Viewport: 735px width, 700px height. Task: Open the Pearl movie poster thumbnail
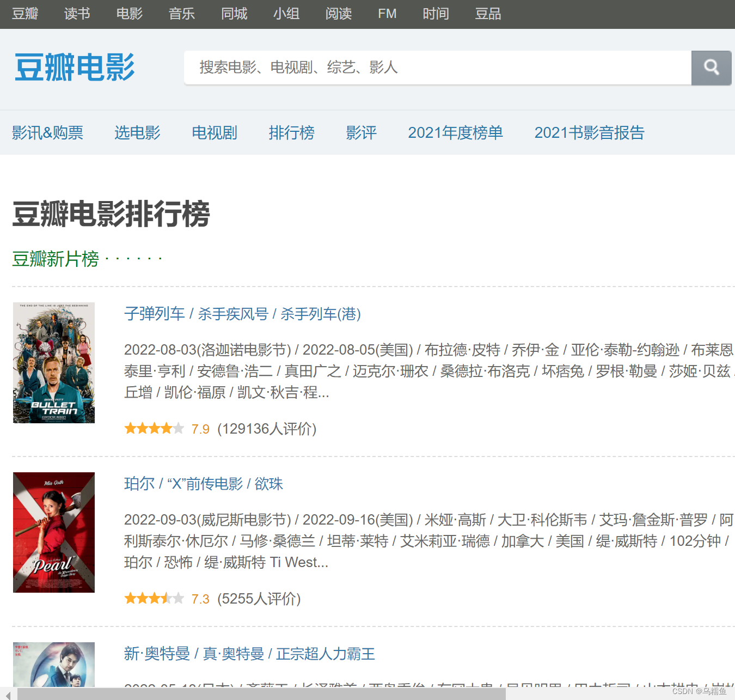pos(54,532)
